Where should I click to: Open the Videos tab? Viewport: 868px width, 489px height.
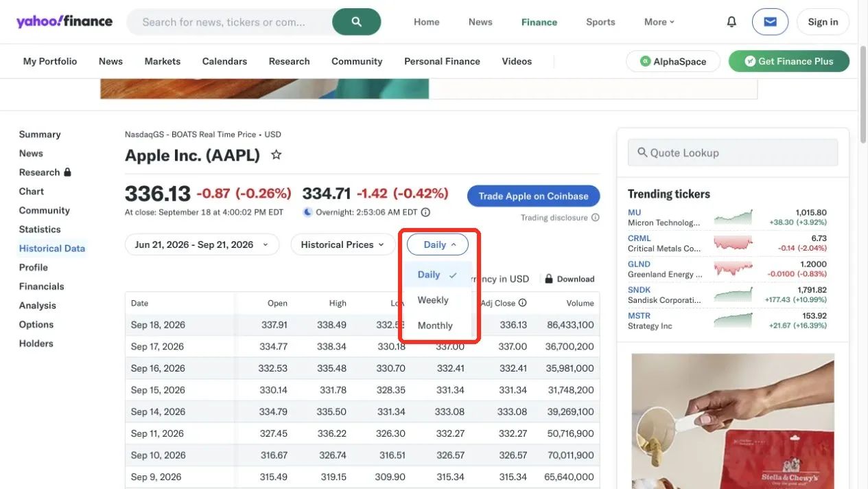click(517, 61)
